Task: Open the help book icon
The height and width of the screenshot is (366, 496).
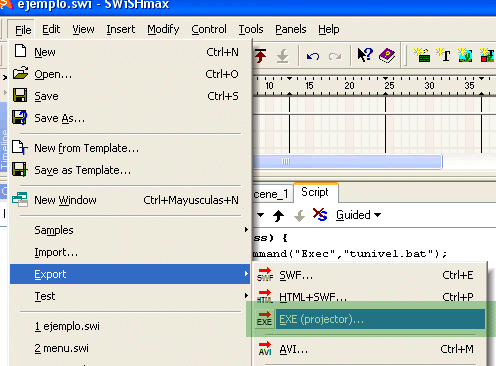Action: point(387,55)
